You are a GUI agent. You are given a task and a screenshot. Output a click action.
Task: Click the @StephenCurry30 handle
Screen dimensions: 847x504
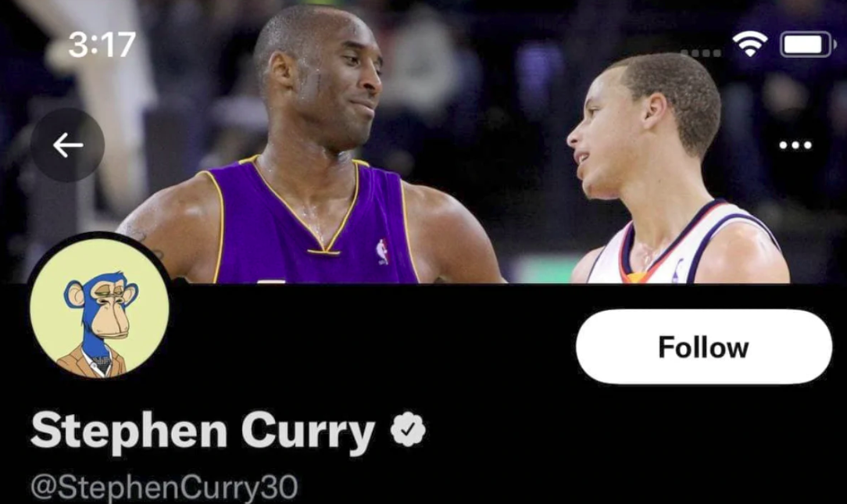click(164, 487)
